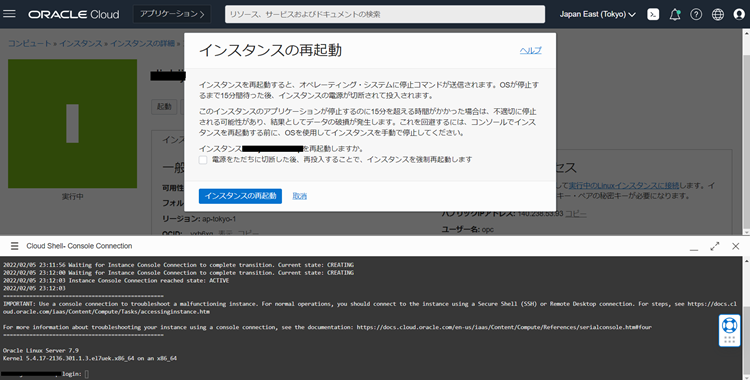Go to インスタンス breadcrumb
This screenshot has height=380, width=750.
81,44
